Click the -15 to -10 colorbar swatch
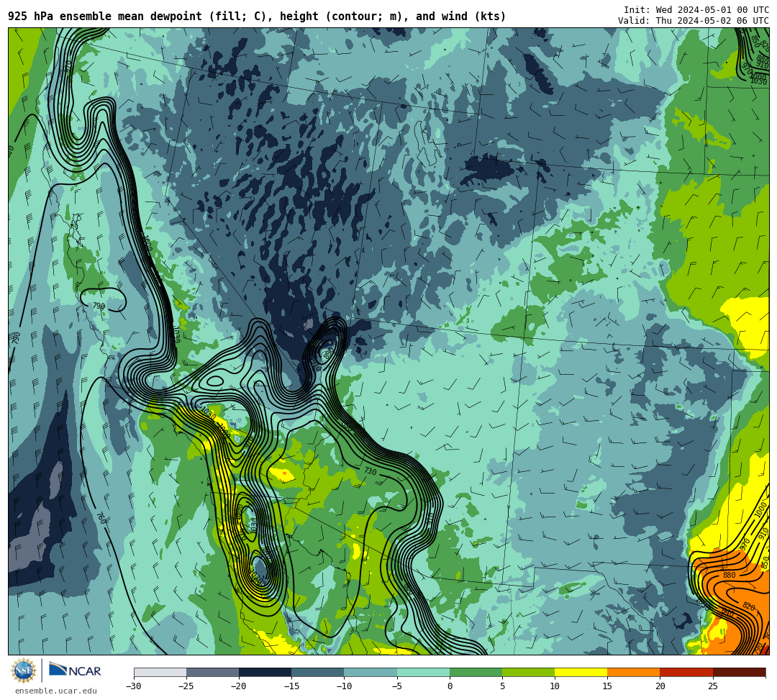 (318, 672)
